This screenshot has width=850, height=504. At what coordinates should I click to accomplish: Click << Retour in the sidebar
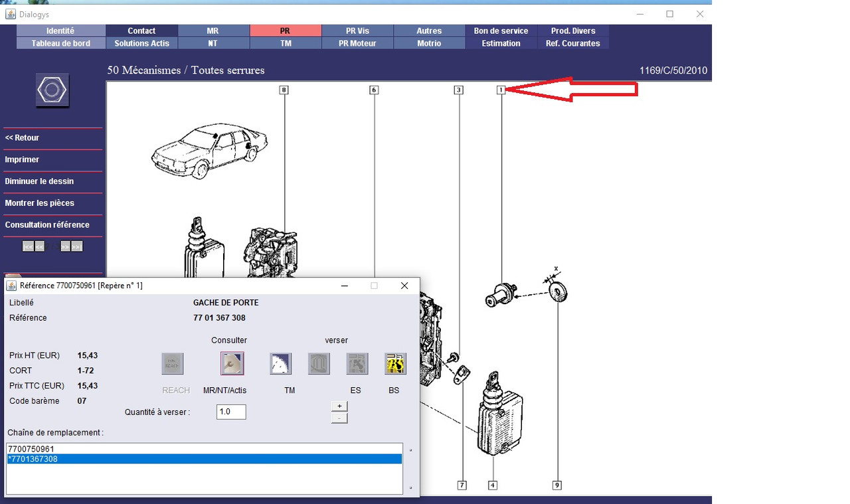[x=22, y=137]
